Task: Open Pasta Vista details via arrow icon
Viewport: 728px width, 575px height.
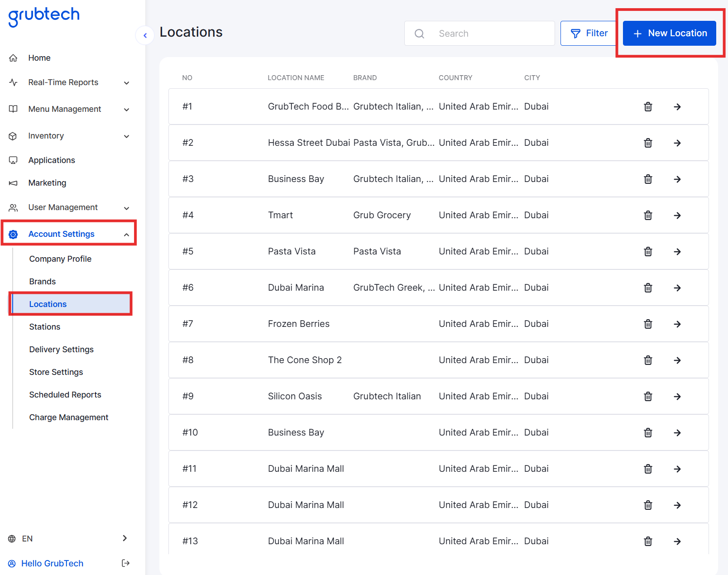Action: coord(677,251)
